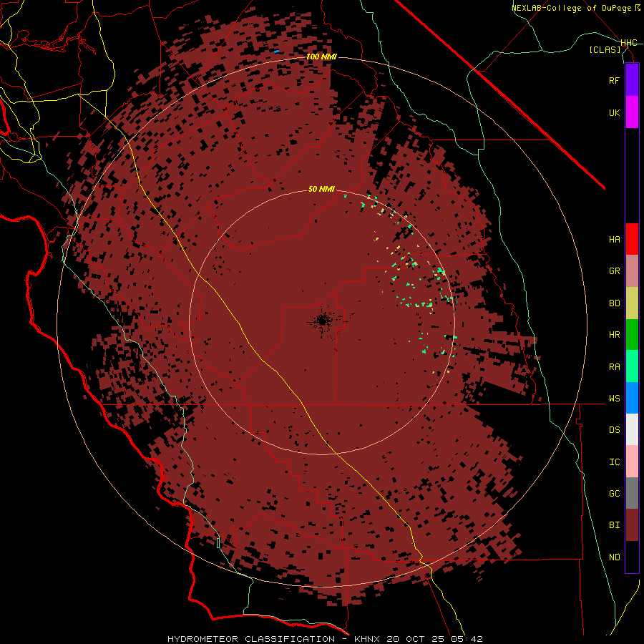644x644 pixels.
Task: Click the ND legend label
Action: point(615,557)
